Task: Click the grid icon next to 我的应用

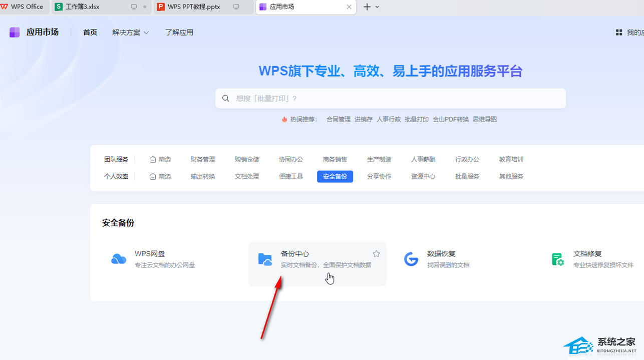Action: (x=619, y=33)
